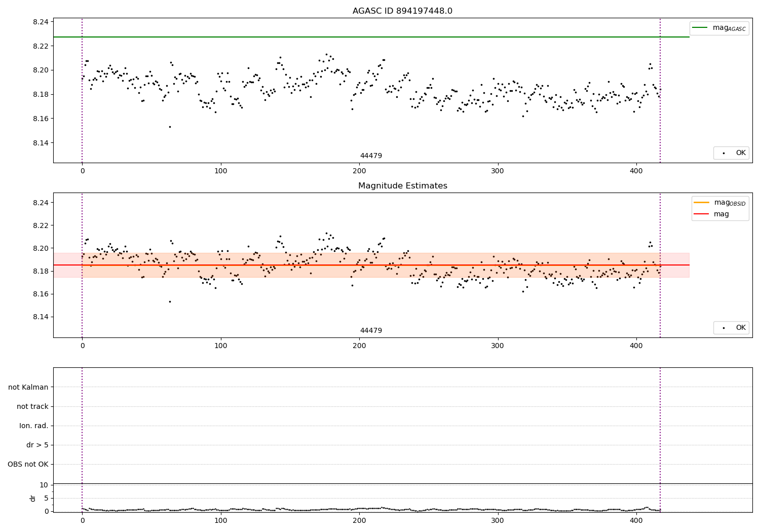The image size is (760, 532).
Task: Click the "44479" label in the top plot
Action: click(371, 156)
